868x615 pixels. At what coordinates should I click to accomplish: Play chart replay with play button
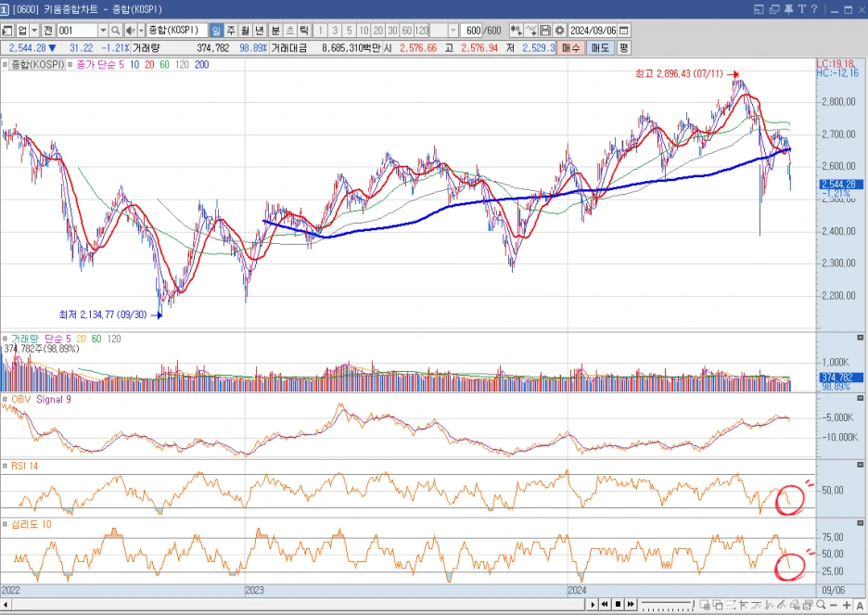[593, 605]
